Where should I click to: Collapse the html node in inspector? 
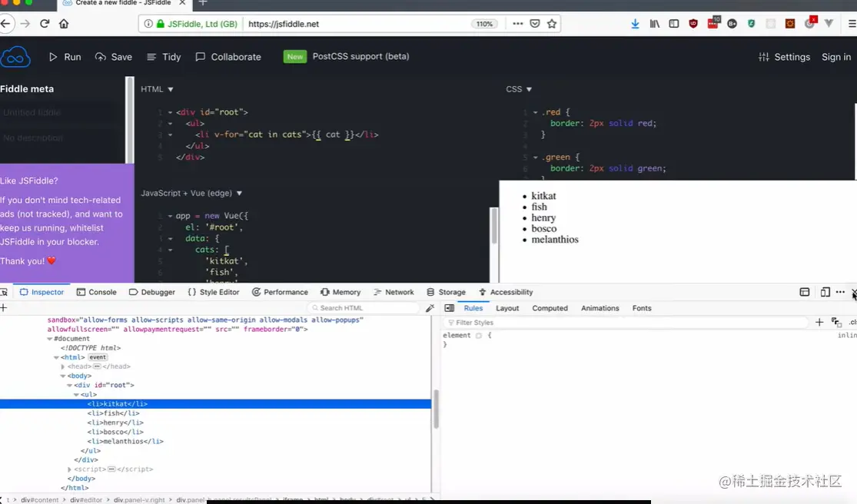56,357
